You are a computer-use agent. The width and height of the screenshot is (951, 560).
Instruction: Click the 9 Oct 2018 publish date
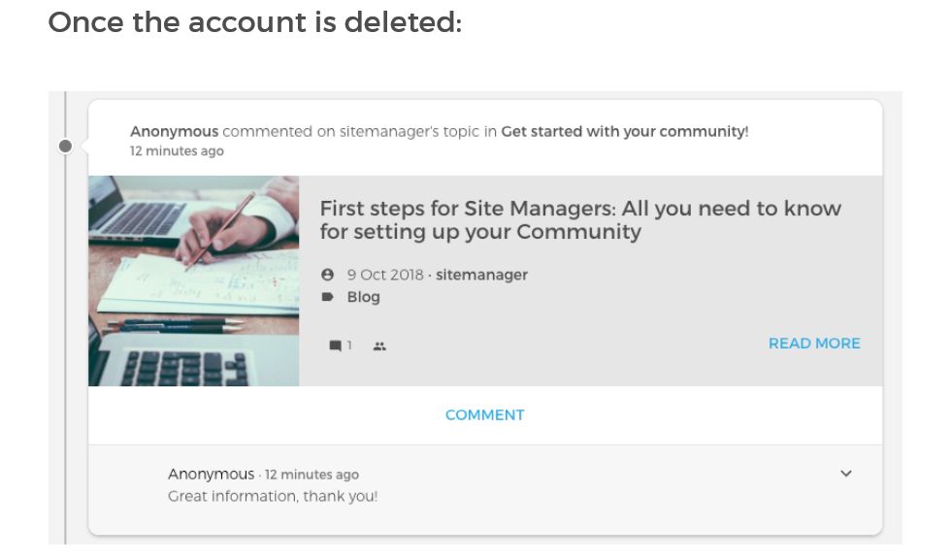coord(384,274)
